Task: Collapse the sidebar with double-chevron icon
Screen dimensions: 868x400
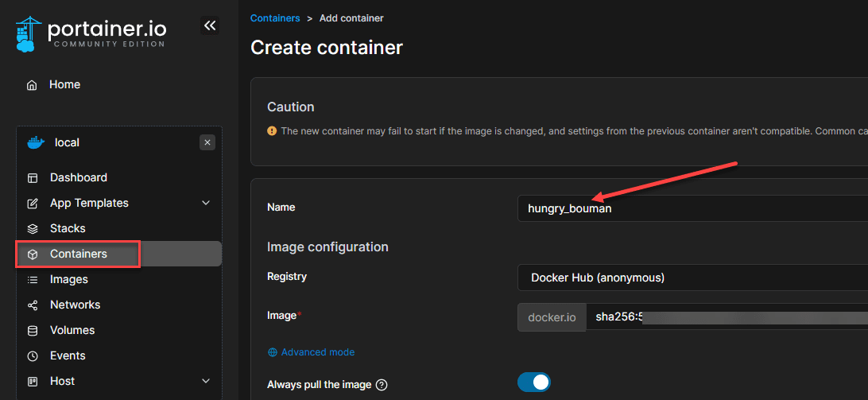Action: pos(210,25)
